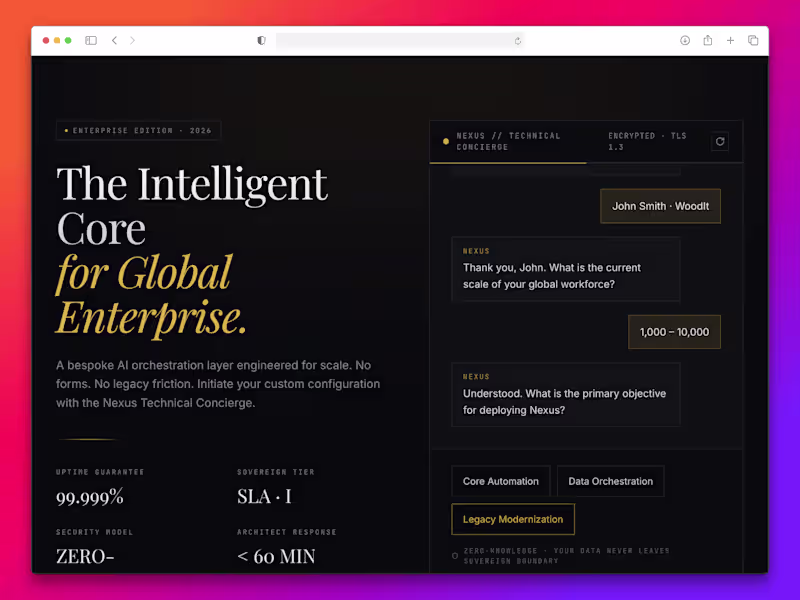The width and height of the screenshot is (800, 600).
Task: Click the Security Model label
Action: click(94, 532)
